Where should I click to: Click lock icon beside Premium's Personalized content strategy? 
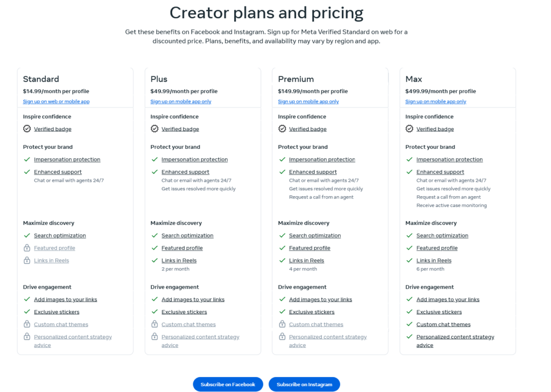click(282, 337)
